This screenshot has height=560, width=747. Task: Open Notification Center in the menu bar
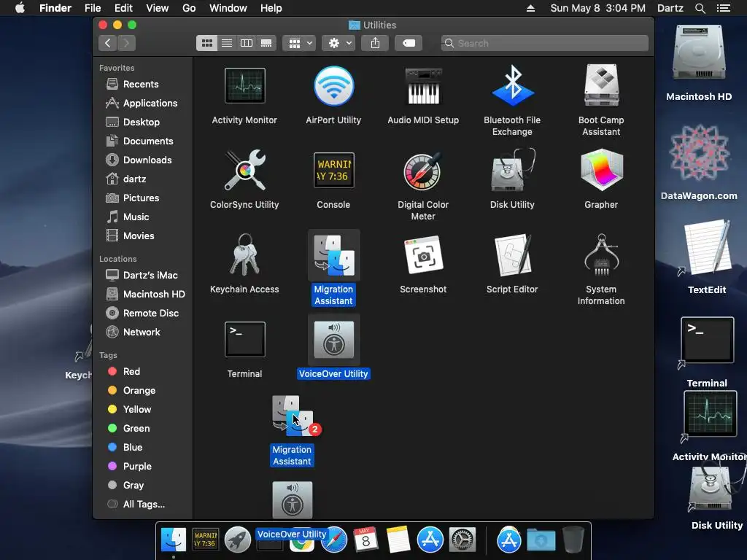tap(723, 8)
